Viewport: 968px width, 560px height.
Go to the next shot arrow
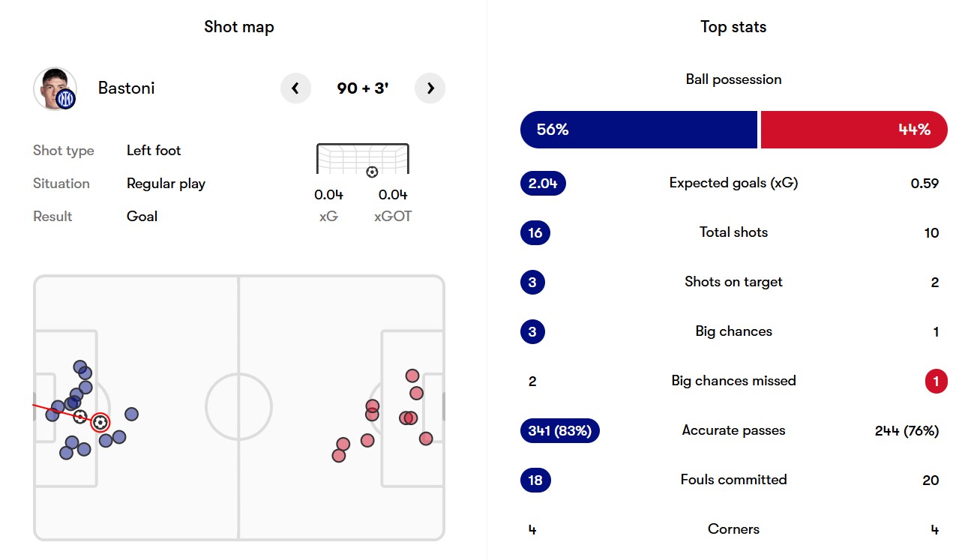(430, 88)
